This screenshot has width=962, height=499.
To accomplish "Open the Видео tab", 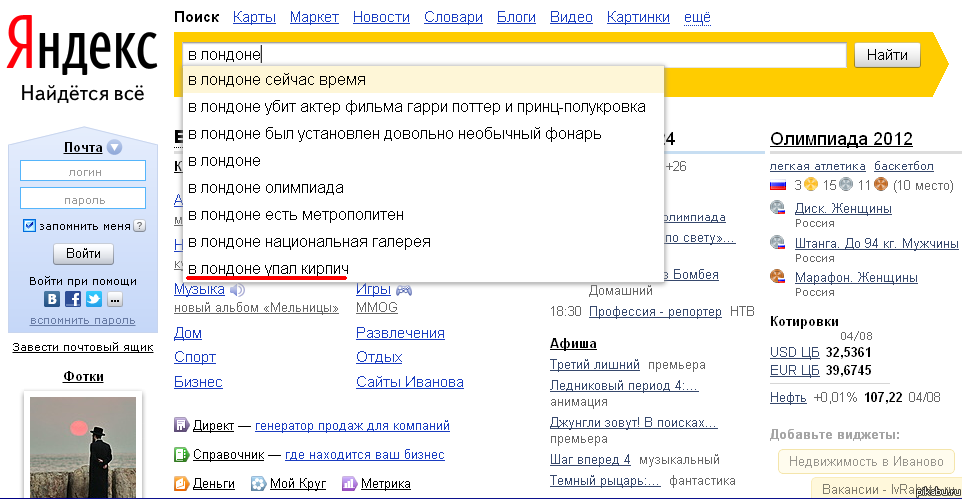I will point(571,17).
